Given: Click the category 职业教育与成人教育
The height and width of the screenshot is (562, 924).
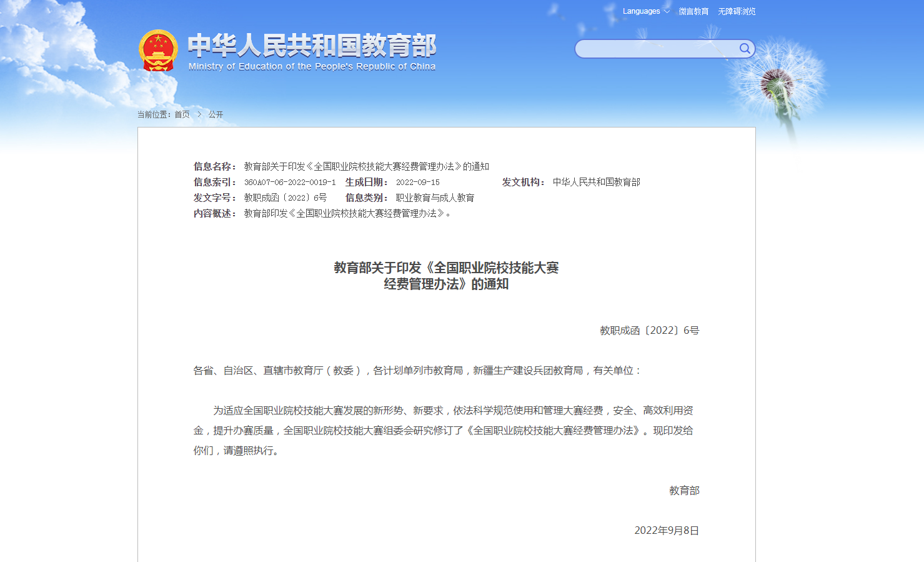Looking at the screenshot, I should pyautogui.click(x=435, y=198).
